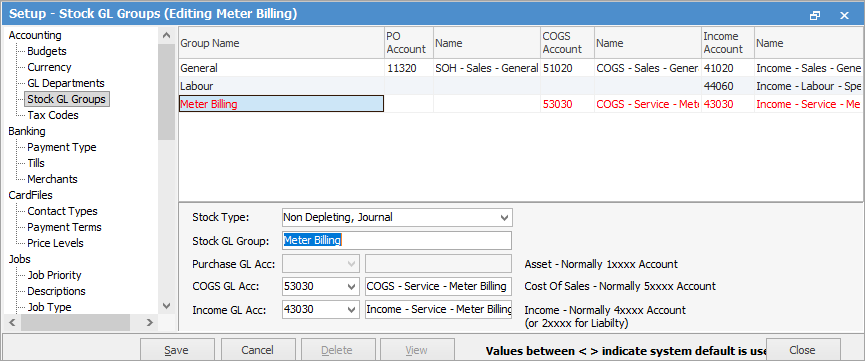Open the Stock Type dropdown

[504, 217]
